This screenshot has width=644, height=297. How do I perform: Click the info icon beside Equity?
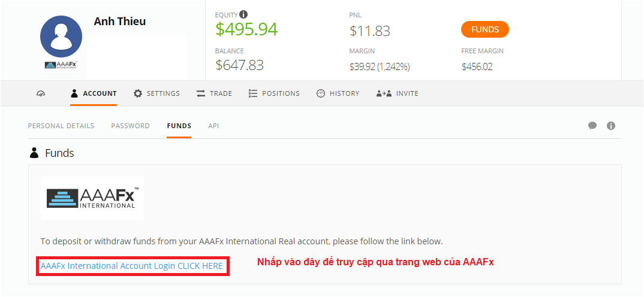243,14
